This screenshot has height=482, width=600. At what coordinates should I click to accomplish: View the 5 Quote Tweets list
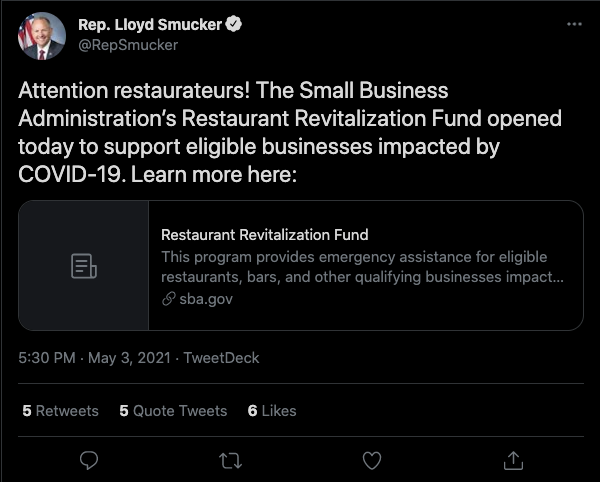pyautogui.click(x=173, y=411)
